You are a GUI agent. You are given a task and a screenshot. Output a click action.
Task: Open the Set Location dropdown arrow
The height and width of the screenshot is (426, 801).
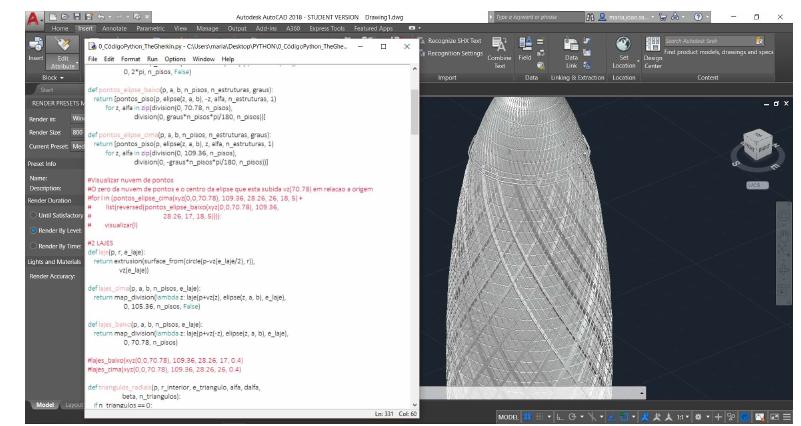[639, 61]
